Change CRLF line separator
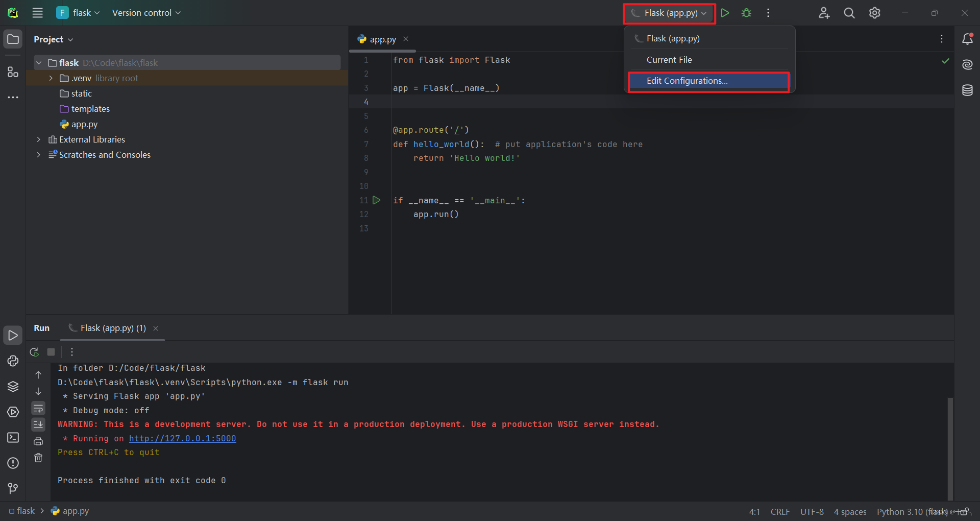 (x=780, y=512)
